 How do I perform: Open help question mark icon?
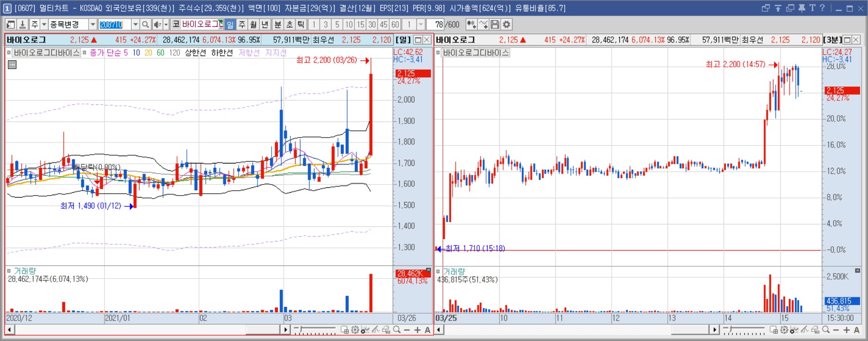click(822, 8)
